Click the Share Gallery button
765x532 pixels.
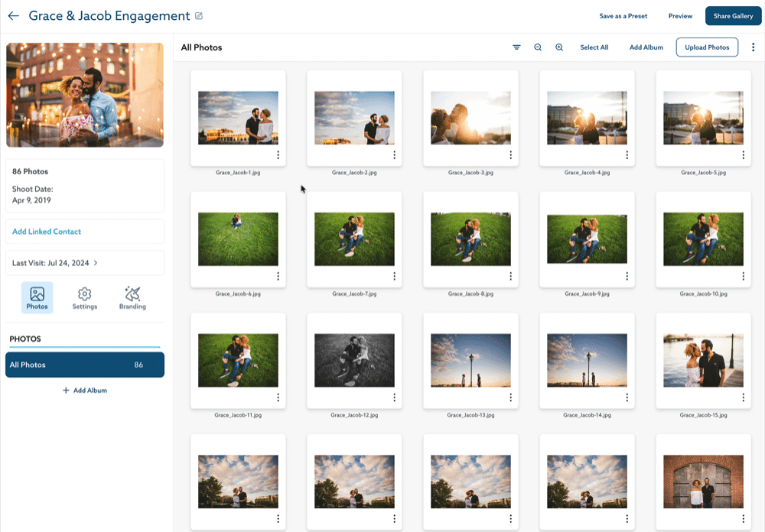click(x=732, y=15)
